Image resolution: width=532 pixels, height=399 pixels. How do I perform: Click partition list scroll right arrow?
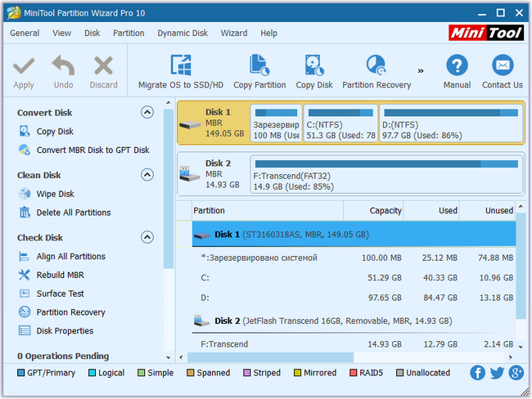pyautogui.click(x=511, y=357)
